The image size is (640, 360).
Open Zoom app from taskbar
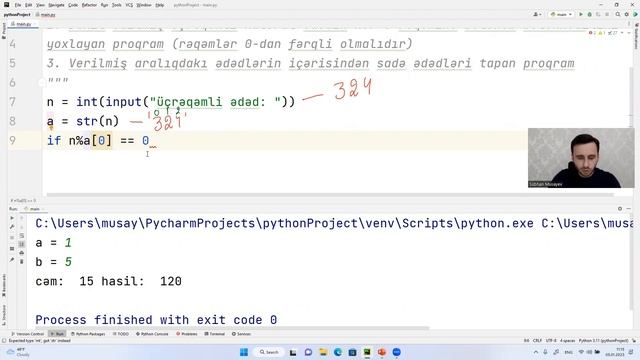point(396,352)
